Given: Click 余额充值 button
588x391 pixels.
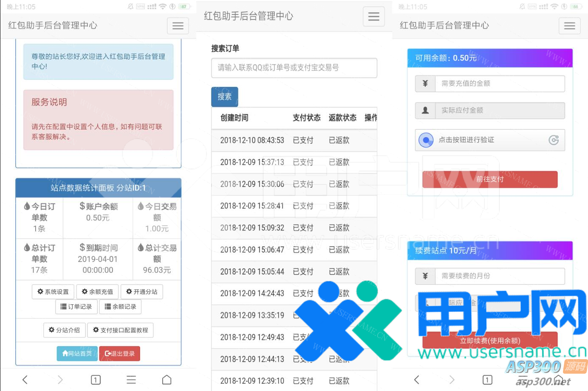Looking at the screenshot, I should (98, 292).
